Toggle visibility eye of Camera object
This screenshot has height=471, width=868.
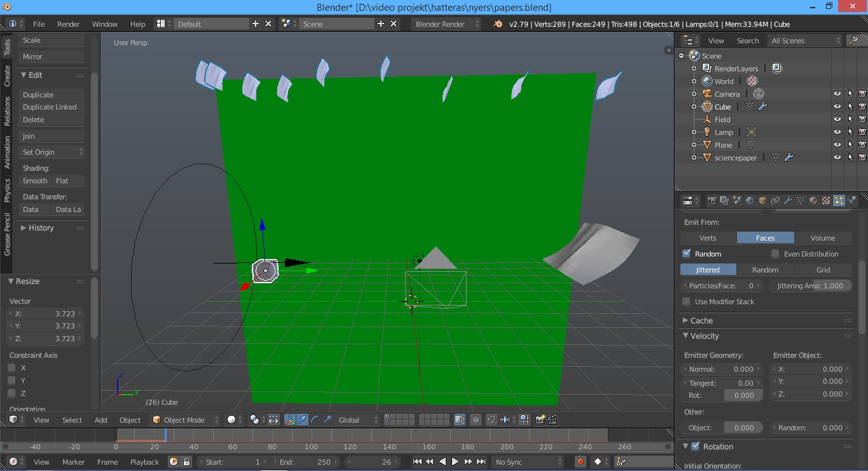click(837, 94)
